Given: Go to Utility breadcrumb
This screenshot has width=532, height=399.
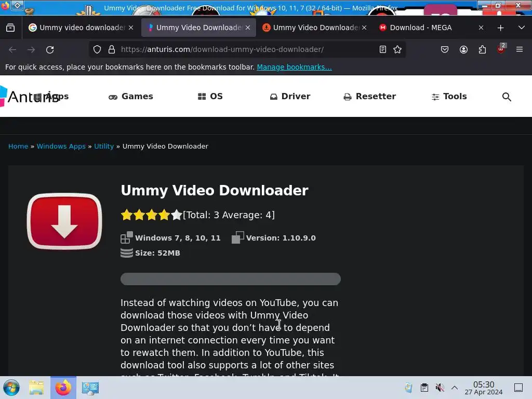Looking at the screenshot, I should pyautogui.click(x=104, y=146).
